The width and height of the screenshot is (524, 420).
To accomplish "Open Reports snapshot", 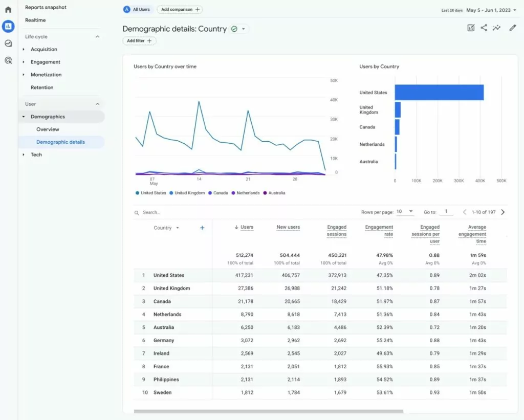I will coord(46,7).
